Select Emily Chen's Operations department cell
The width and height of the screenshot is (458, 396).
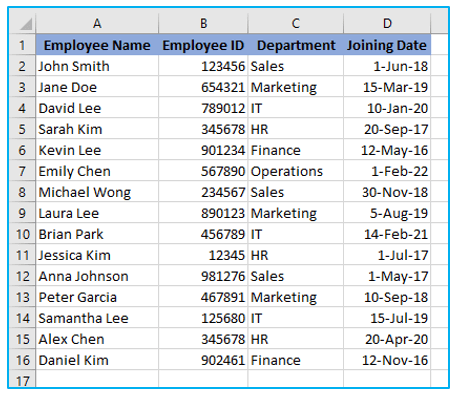click(x=296, y=171)
